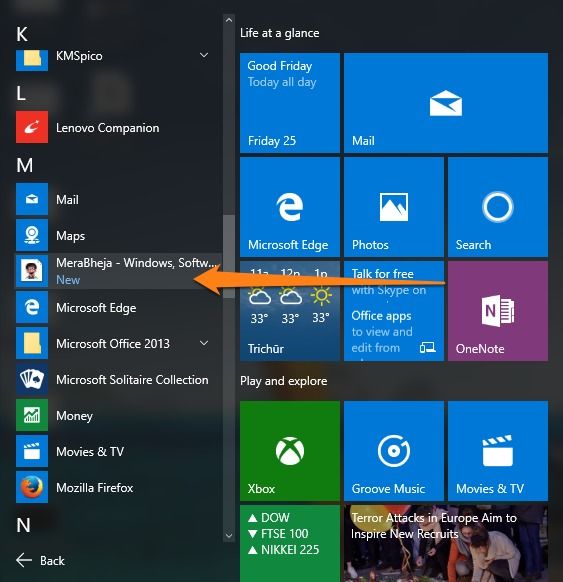This screenshot has height=582, width=563.
Task: Jump using the K letter header
Action: point(22,35)
